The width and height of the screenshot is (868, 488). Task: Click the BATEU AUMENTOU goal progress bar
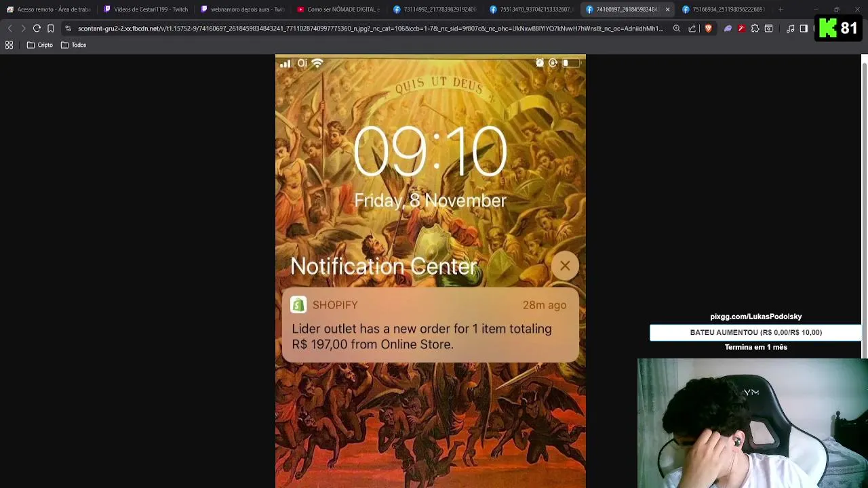(x=755, y=332)
